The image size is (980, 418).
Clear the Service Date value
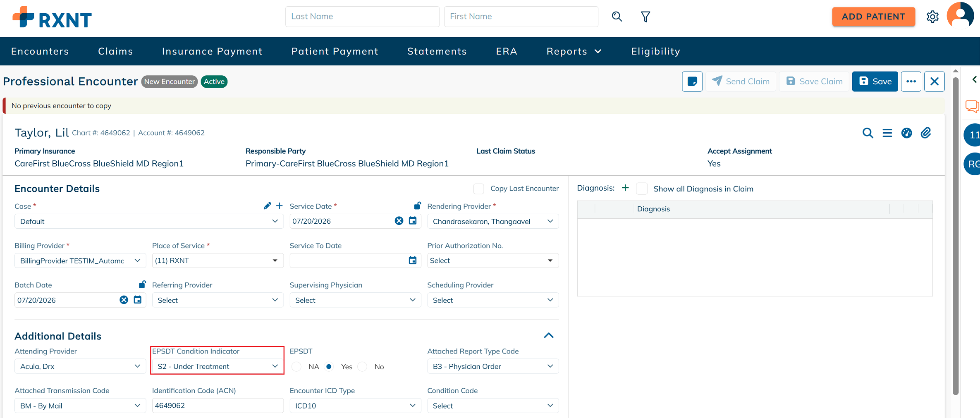click(399, 221)
